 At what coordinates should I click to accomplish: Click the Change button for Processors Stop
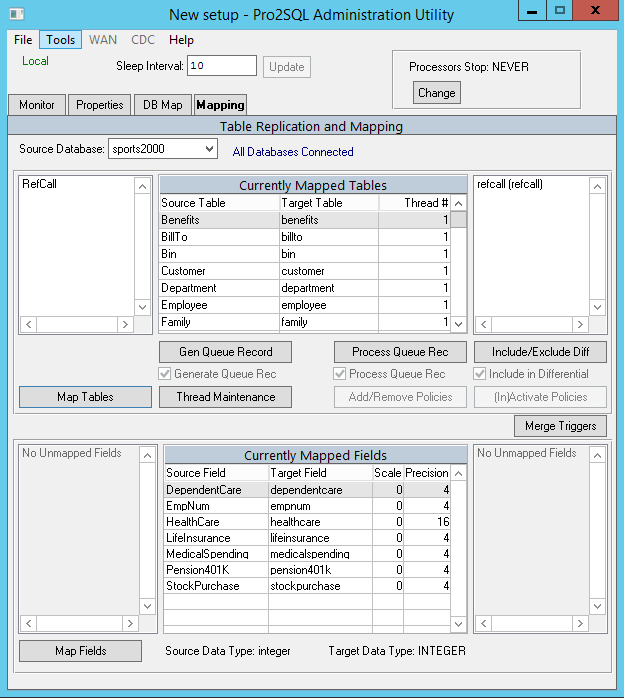[x=437, y=93]
